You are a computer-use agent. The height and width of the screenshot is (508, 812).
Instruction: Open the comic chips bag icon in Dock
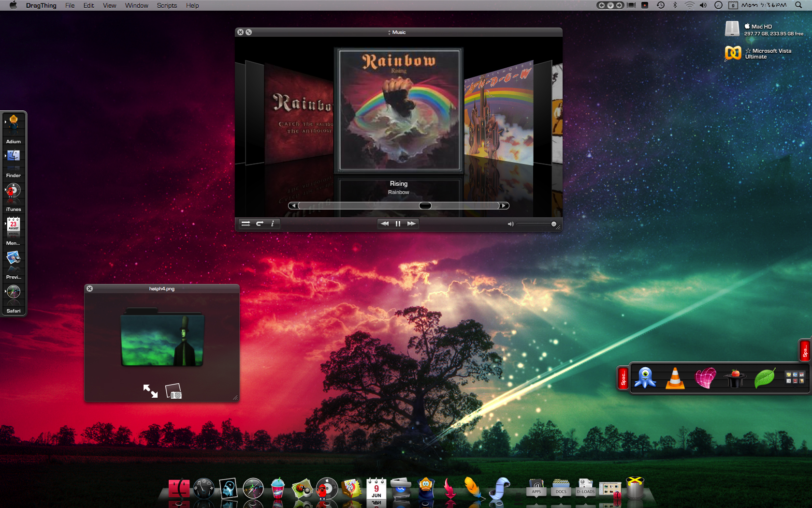[352, 489]
